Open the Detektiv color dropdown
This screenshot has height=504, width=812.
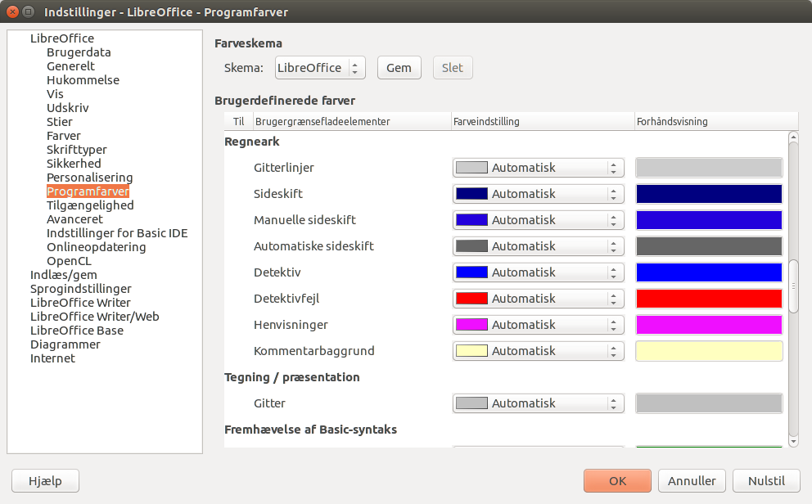click(538, 272)
